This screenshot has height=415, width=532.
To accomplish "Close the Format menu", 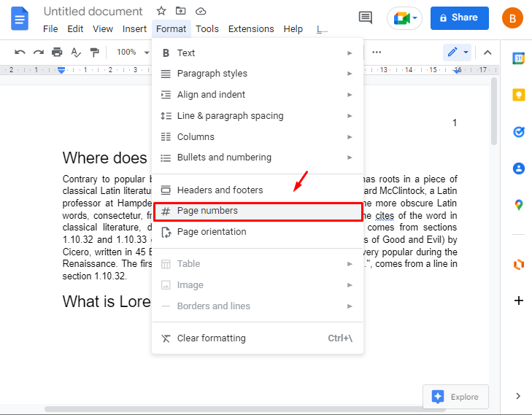I will [171, 29].
